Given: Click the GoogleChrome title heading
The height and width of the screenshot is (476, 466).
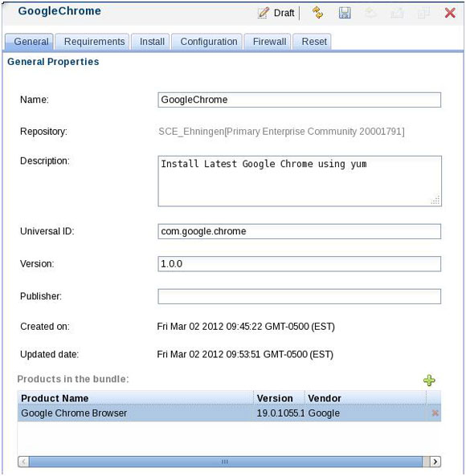Looking at the screenshot, I should [59, 11].
